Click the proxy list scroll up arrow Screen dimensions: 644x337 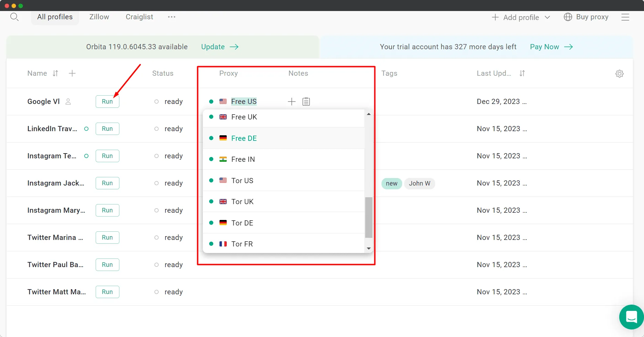pyautogui.click(x=368, y=114)
